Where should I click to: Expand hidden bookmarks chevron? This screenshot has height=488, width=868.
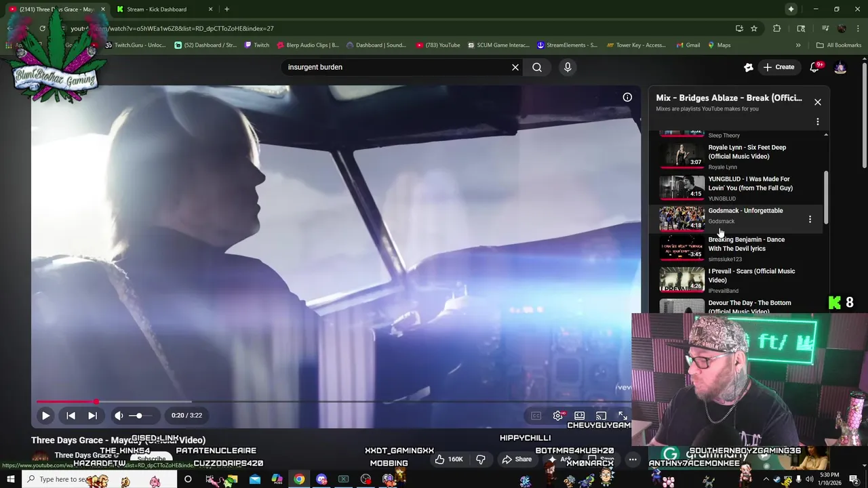click(x=798, y=45)
